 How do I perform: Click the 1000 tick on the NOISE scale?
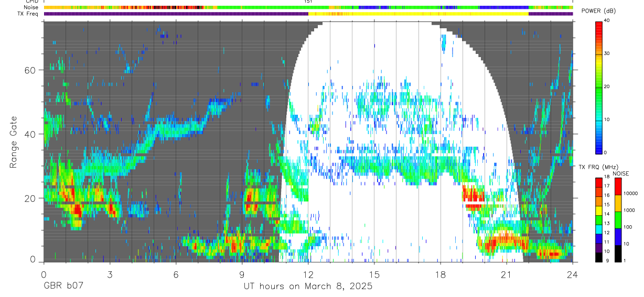click(x=630, y=210)
